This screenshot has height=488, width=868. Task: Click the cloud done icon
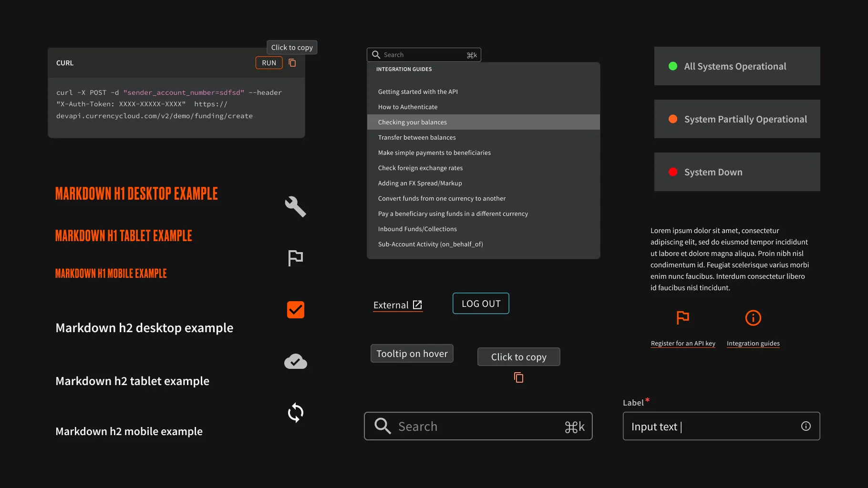(x=296, y=362)
